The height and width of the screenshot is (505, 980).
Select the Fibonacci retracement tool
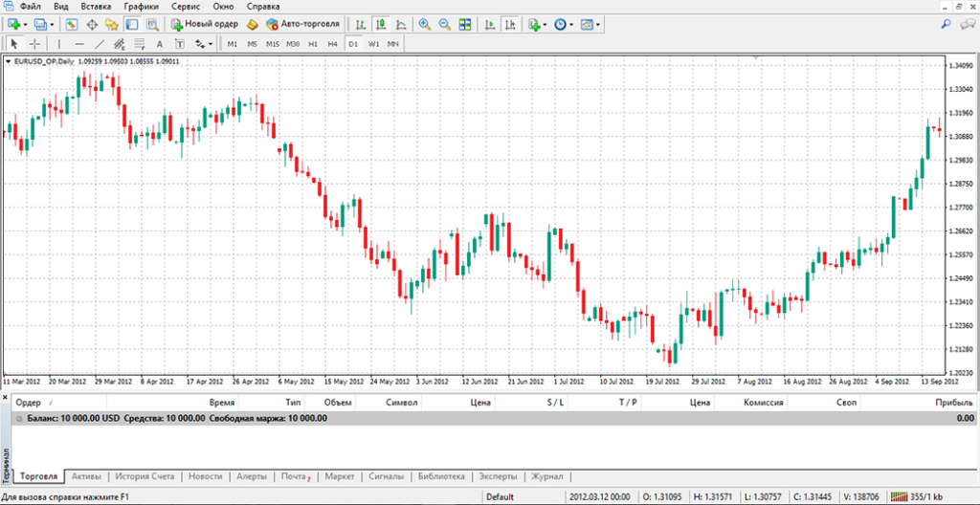point(140,44)
